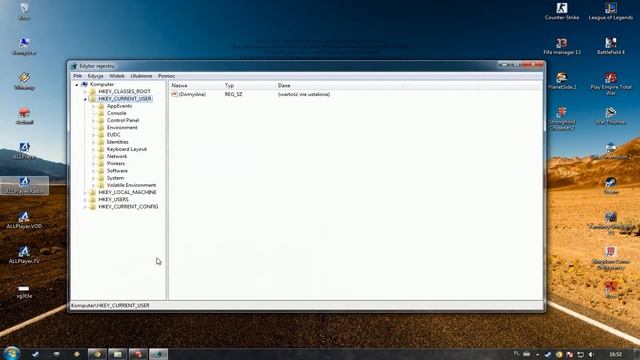Select the Printers key label

pos(116,164)
